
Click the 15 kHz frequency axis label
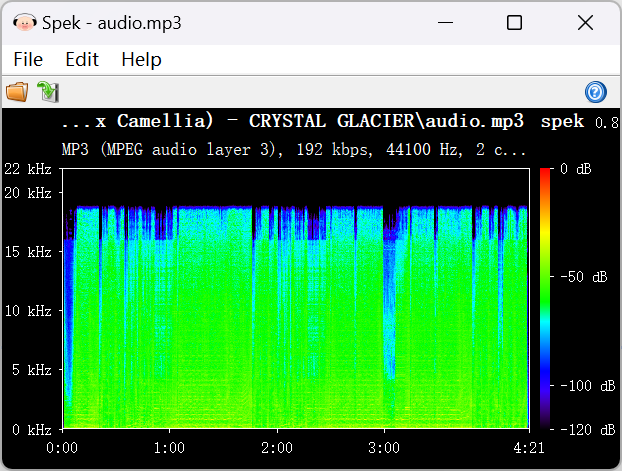pyautogui.click(x=27, y=251)
